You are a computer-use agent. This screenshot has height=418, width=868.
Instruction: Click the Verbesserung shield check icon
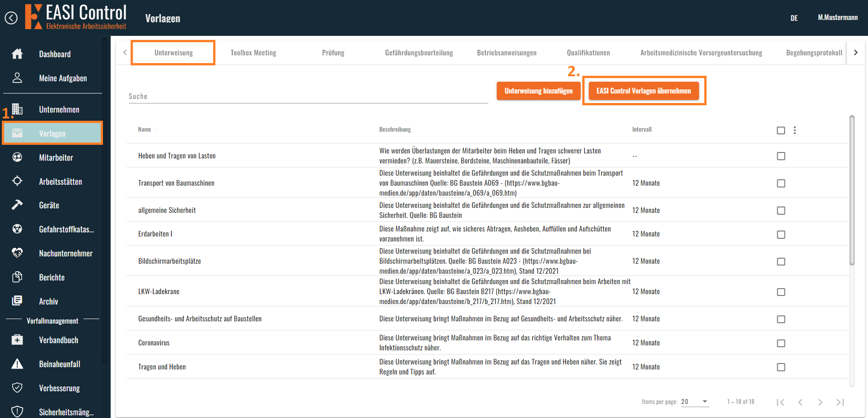(x=17, y=388)
